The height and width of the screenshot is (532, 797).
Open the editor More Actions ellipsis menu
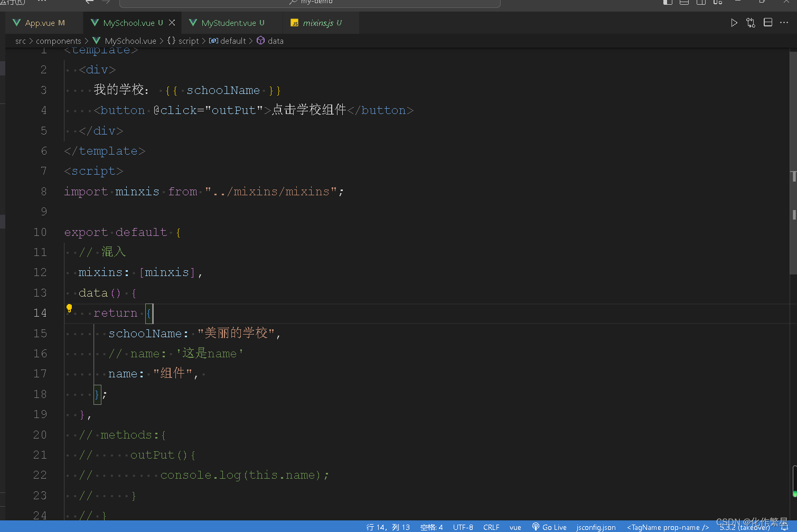(784, 23)
